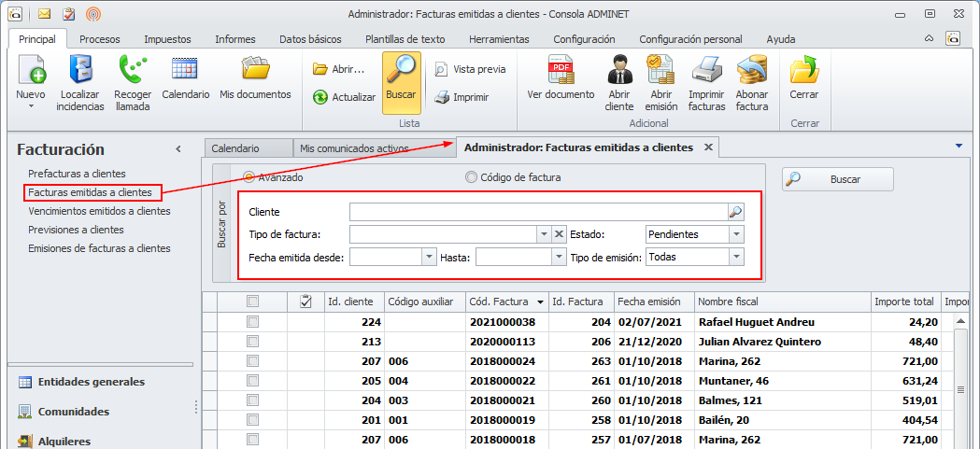Close the Facturas emitidas a clientes tab
980x449 pixels.
point(708,147)
